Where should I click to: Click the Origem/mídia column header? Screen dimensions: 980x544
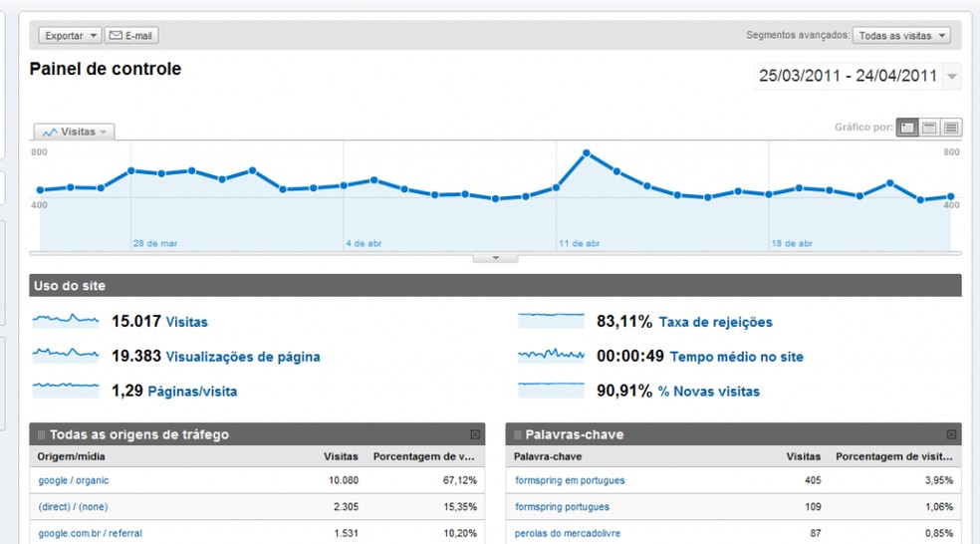[x=71, y=456]
